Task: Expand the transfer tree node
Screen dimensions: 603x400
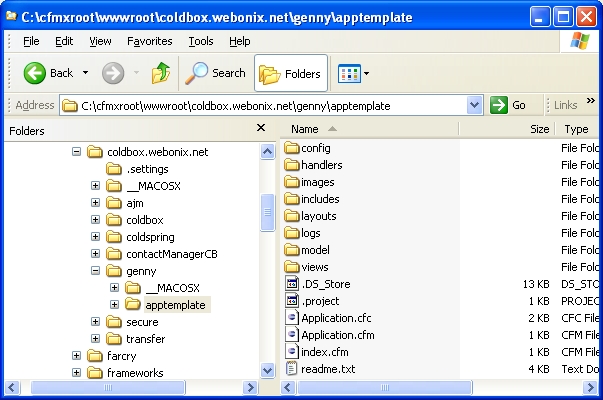Action: click(95, 338)
